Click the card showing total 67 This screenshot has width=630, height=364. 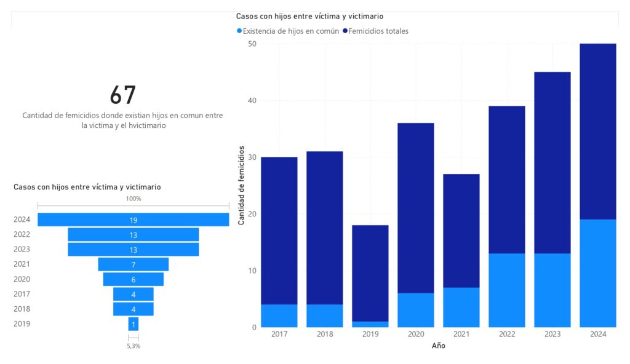click(x=122, y=105)
